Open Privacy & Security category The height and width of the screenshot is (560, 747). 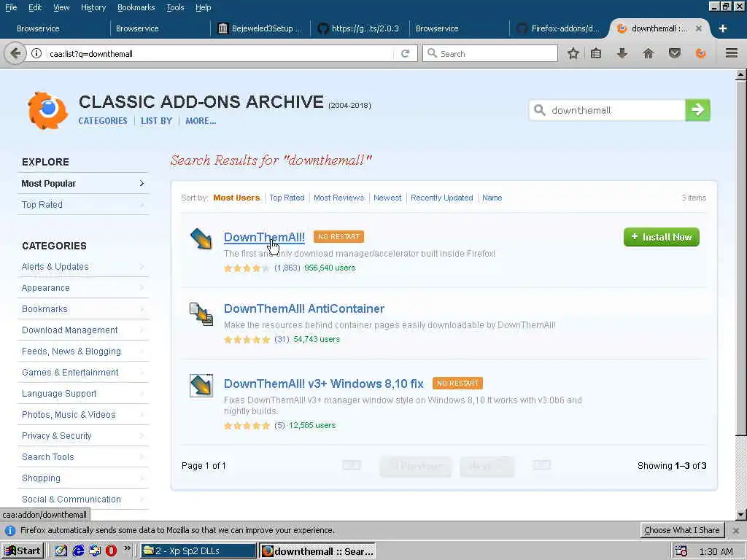click(83, 436)
